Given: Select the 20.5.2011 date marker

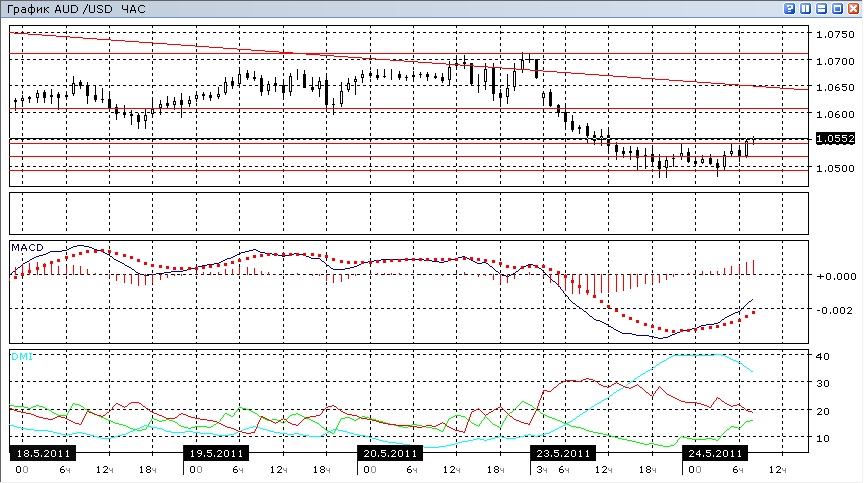Looking at the screenshot, I should pyautogui.click(x=390, y=453).
